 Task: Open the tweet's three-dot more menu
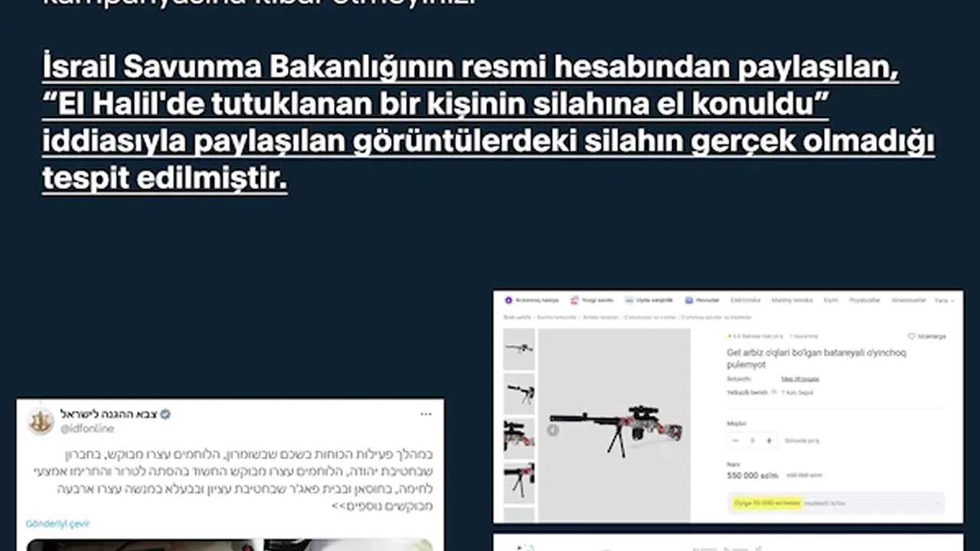tap(426, 414)
